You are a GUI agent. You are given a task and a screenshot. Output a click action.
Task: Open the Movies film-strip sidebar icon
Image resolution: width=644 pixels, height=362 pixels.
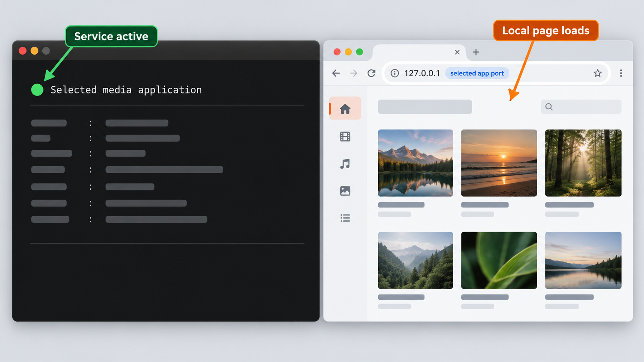(x=345, y=137)
